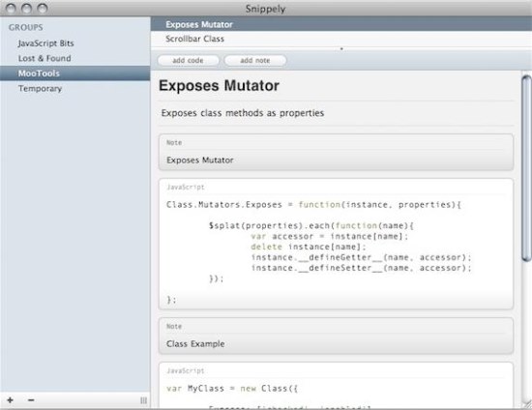Viewport: 532px width, 410px height.
Task: Click the snippet list splitter dot
Action: [x=341, y=49]
